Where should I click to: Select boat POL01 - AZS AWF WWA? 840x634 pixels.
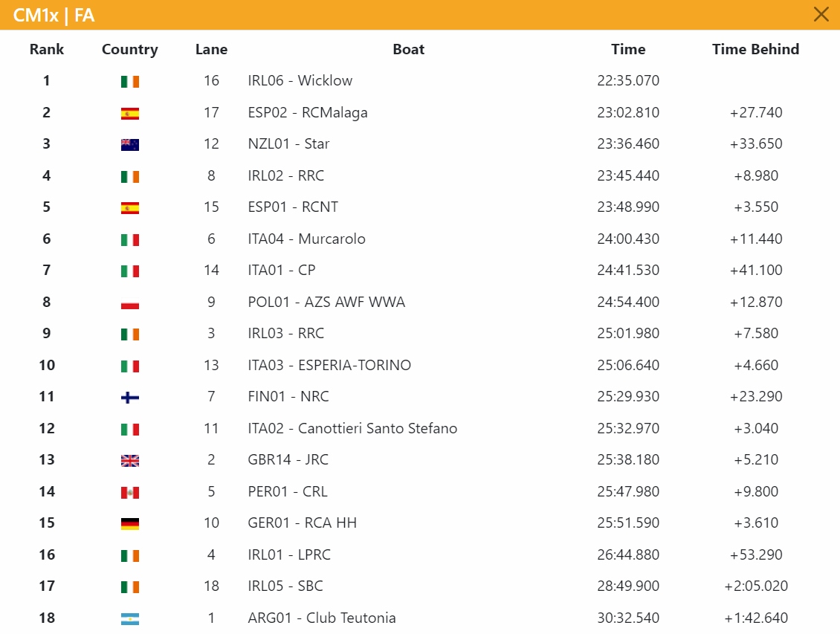tap(326, 302)
